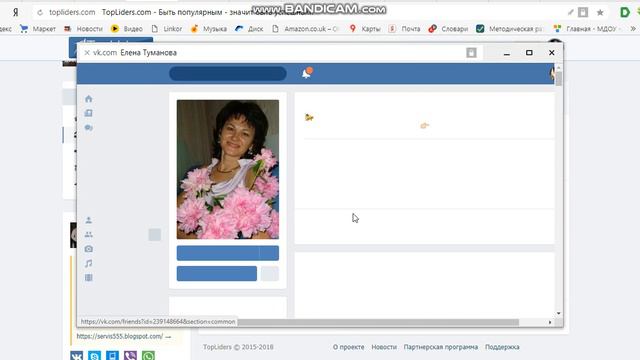The image size is (640, 360).
Task: Open VK photos camera icon in sidebar
Action: pos(89,249)
